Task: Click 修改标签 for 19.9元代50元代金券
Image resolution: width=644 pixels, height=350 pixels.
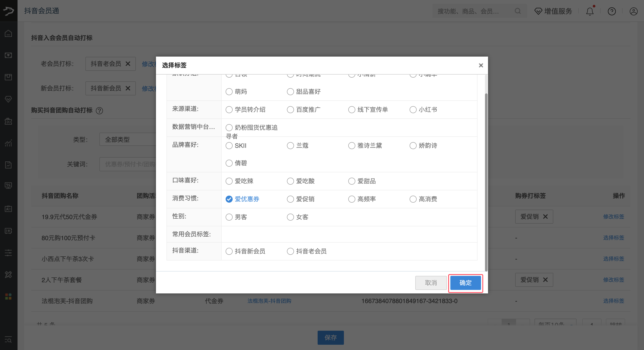Action: pos(614,217)
